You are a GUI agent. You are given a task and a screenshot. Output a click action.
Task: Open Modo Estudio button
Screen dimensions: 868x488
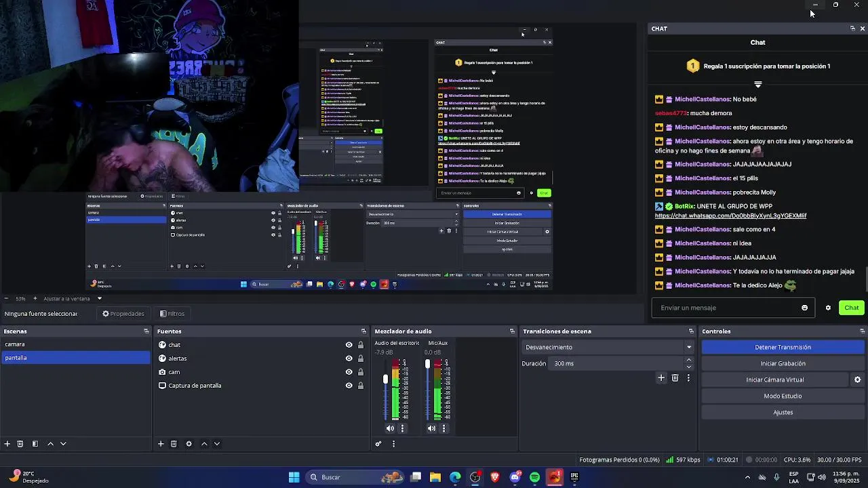click(783, 396)
